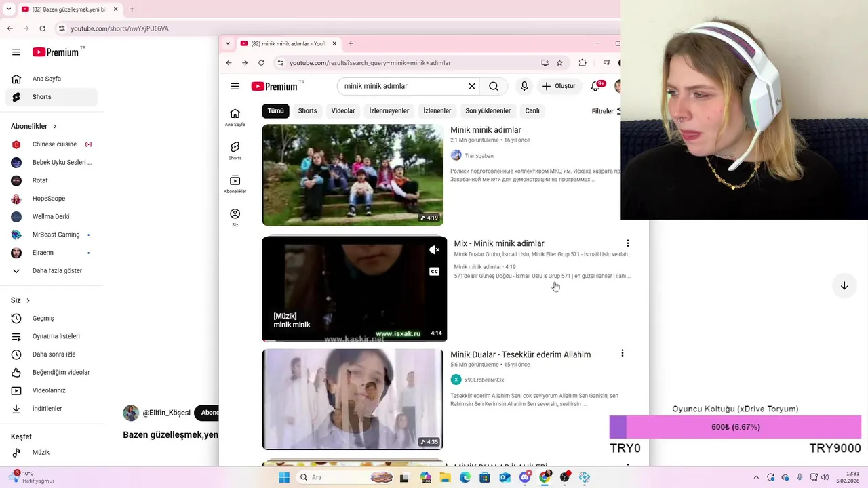Viewport: 868px width, 488px height.
Task: Open the Minik Dualar video thumbnail
Action: [x=353, y=399]
